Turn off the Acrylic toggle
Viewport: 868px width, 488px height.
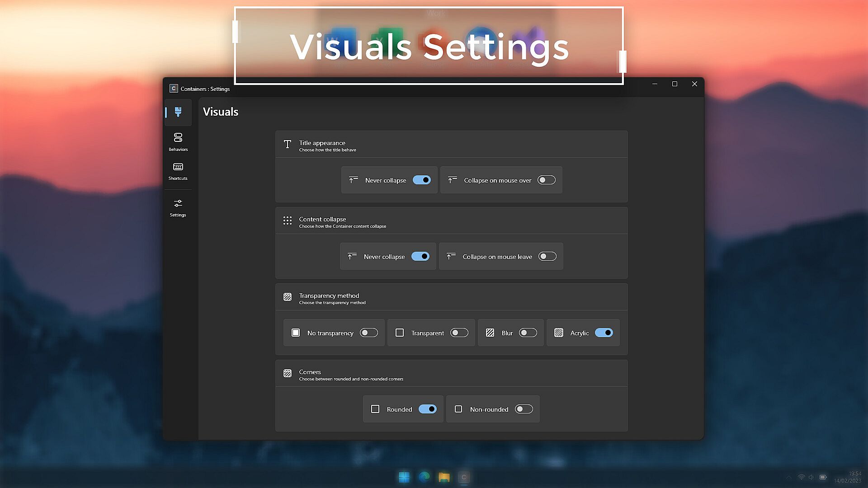pyautogui.click(x=604, y=333)
